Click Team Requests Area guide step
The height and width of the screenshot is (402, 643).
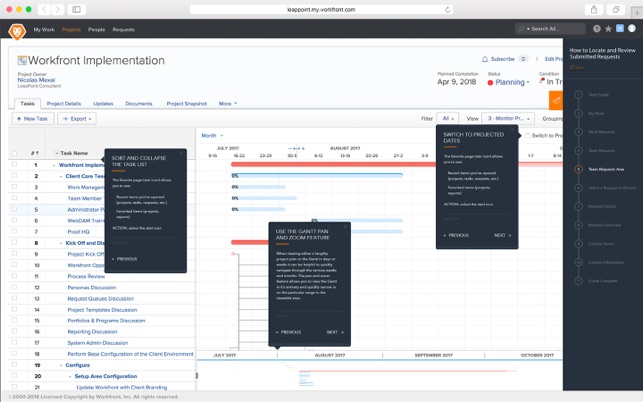(x=607, y=169)
